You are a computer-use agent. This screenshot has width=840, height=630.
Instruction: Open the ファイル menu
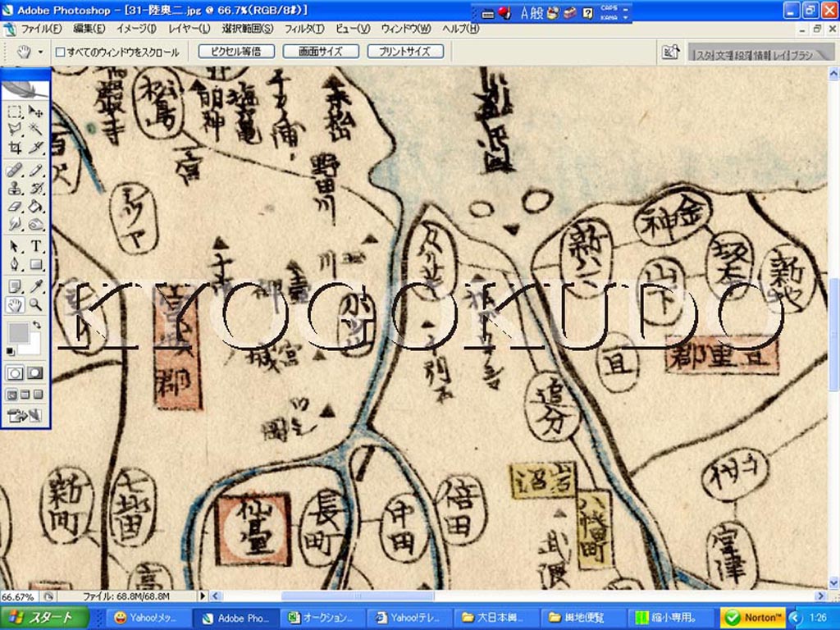(41, 29)
